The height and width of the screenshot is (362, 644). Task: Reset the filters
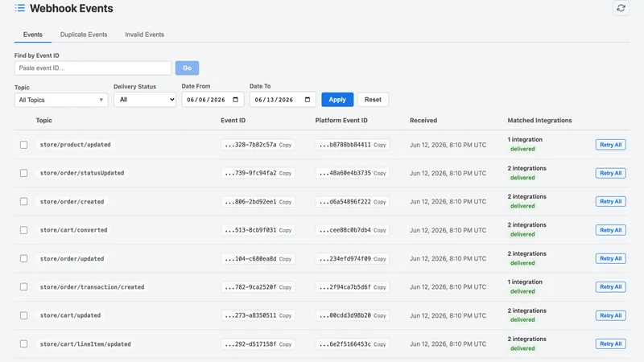(x=373, y=100)
